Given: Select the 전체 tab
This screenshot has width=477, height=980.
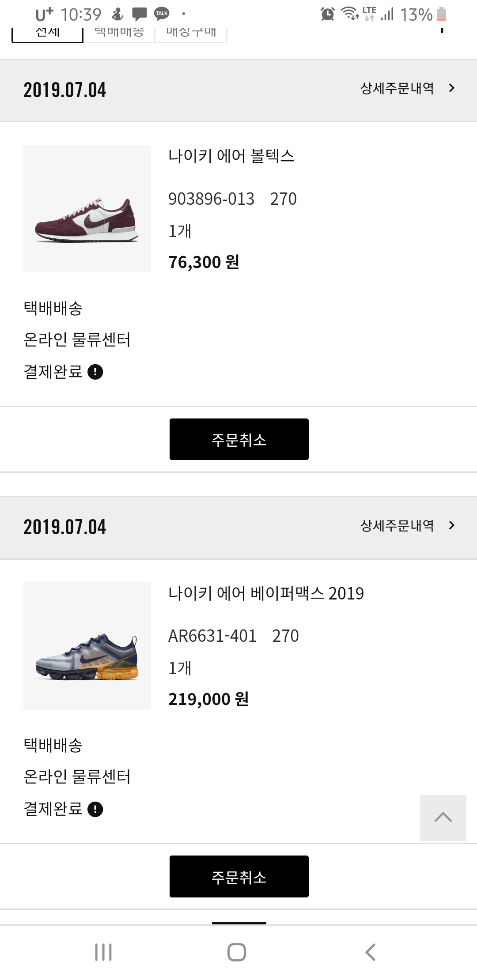Looking at the screenshot, I should pyautogui.click(x=48, y=34).
